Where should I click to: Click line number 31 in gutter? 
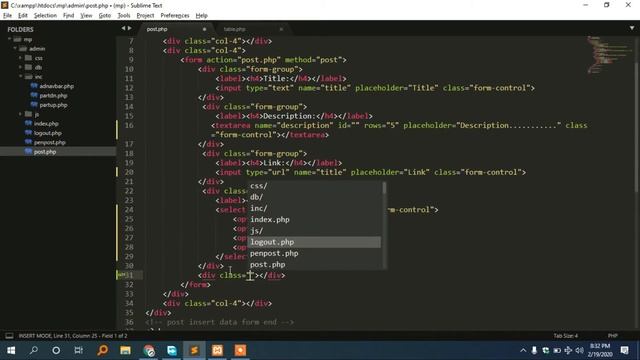[129, 275]
